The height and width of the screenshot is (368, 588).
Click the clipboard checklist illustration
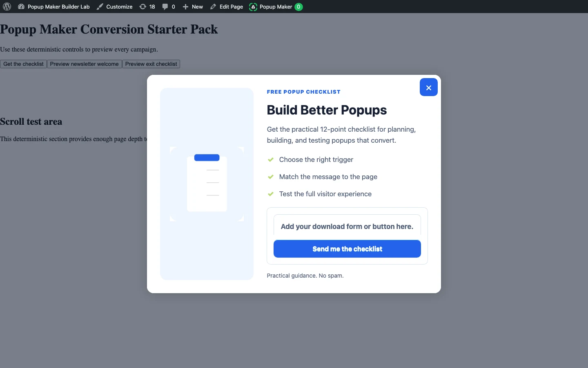pyautogui.click(x=207, y=184)
